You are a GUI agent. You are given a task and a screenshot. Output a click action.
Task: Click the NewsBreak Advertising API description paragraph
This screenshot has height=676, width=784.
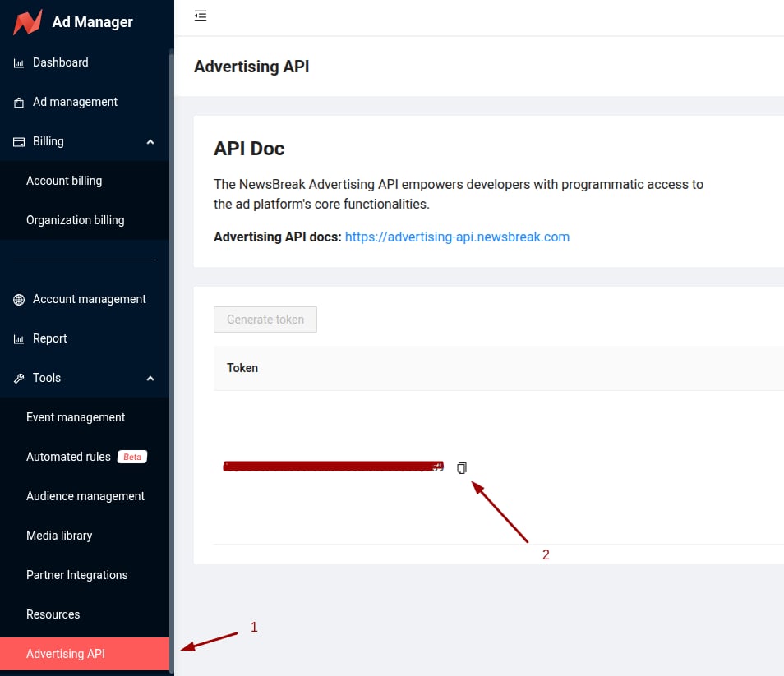point(459,195)
